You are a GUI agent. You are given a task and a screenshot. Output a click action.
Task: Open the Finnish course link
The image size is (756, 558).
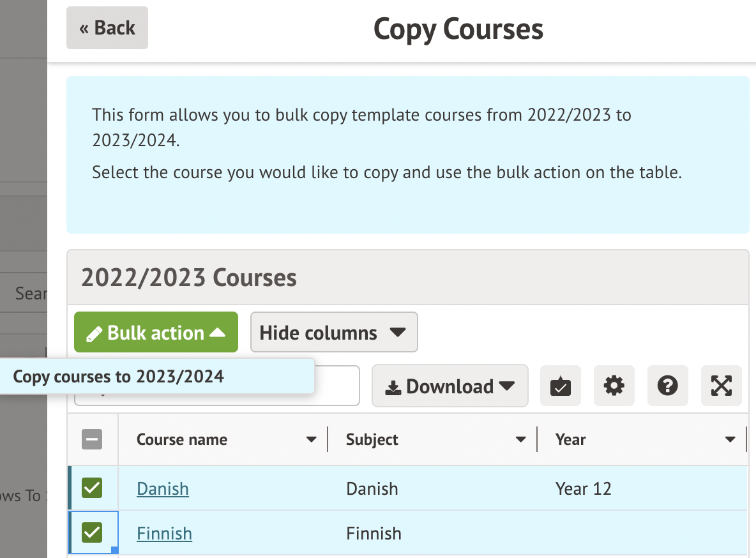[x=164, y=533]
